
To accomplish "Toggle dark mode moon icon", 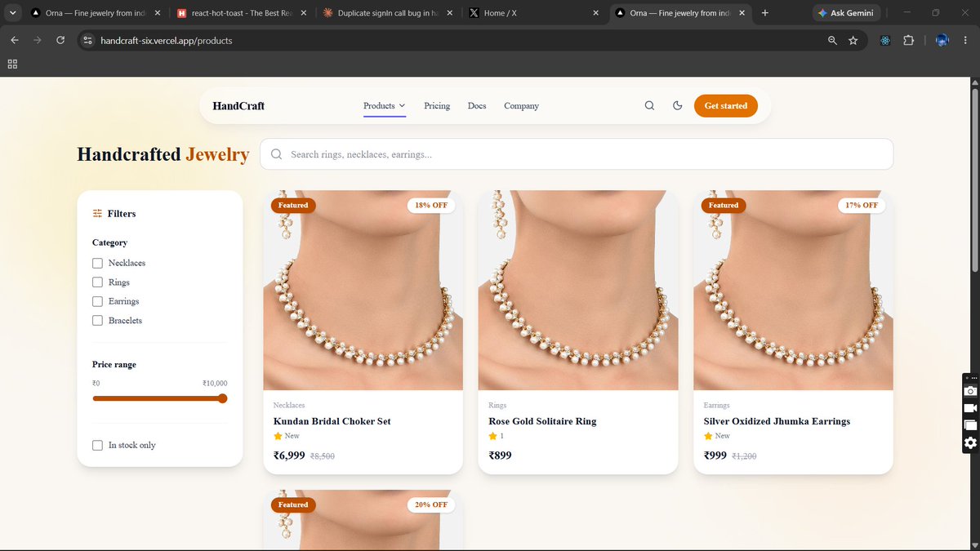I will [x=677, y=105].
